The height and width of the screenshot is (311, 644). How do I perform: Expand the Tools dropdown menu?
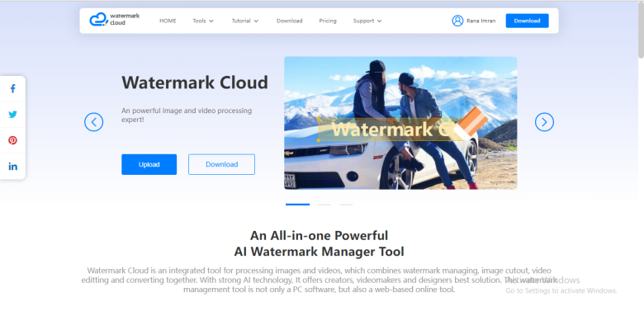tap(203, 21)
